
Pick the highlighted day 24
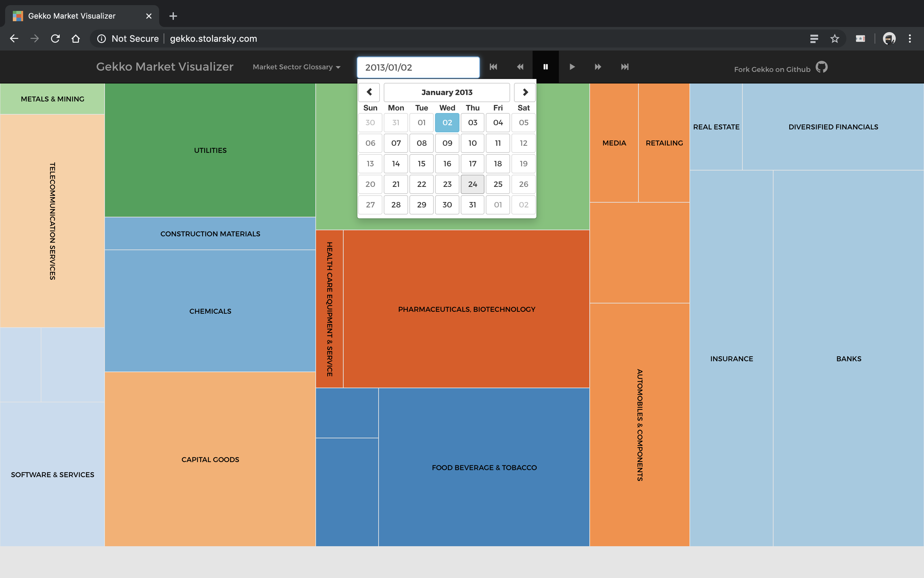[473, 184]
